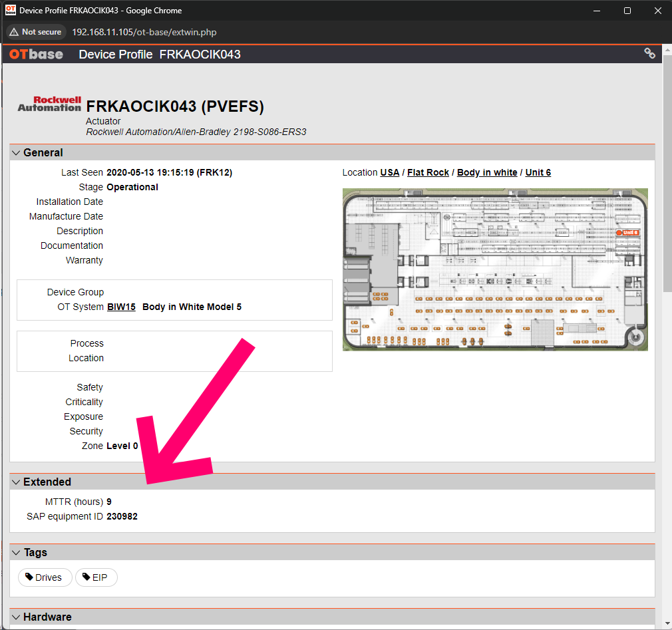Click the Device Group label

click(x=75, y=292)
